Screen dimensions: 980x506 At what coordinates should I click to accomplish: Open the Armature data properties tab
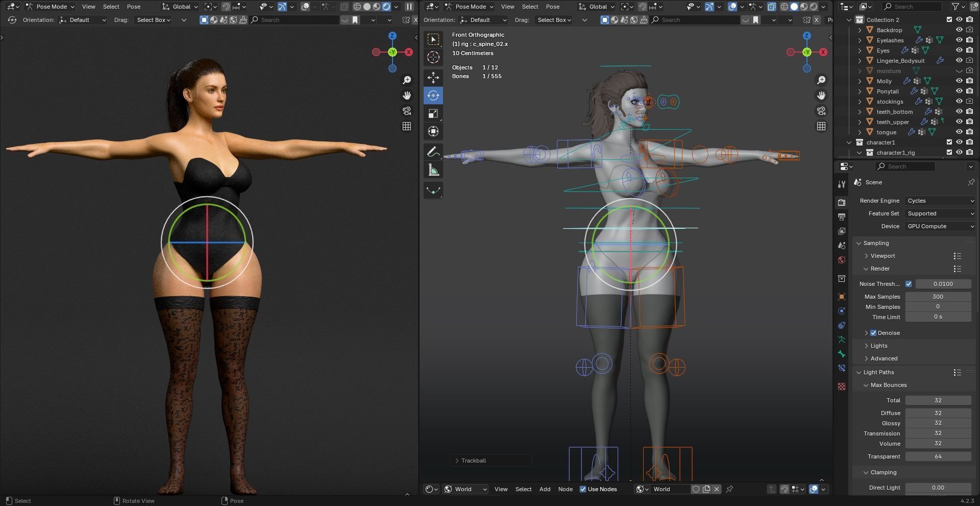click(x=842, y=340)
